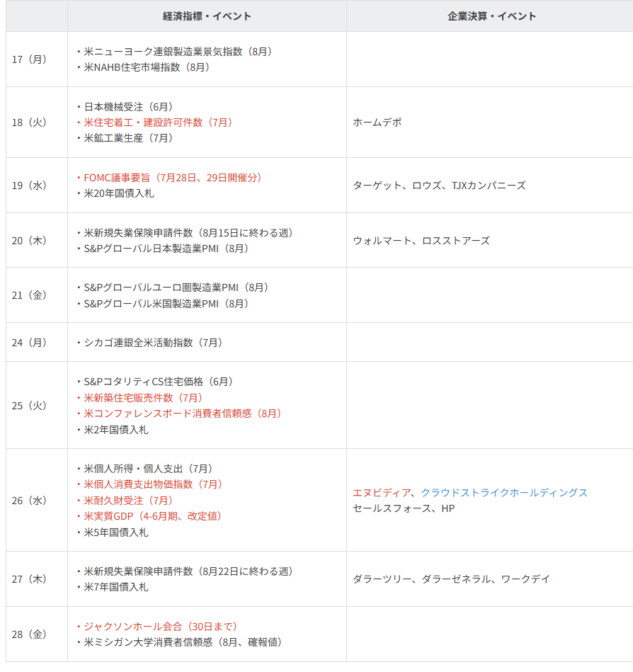Click red 米住宅着工・建設許可件数（7月） entry

pos(154,123)
